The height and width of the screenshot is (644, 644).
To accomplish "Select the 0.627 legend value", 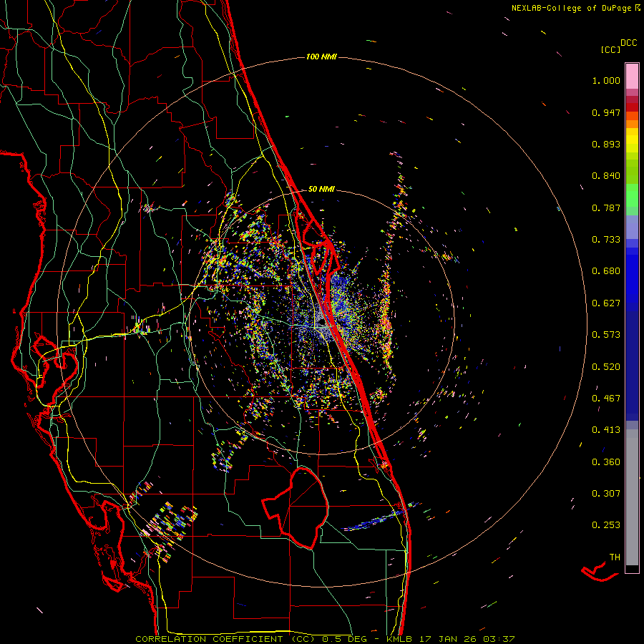I will (x=606, y=303).
